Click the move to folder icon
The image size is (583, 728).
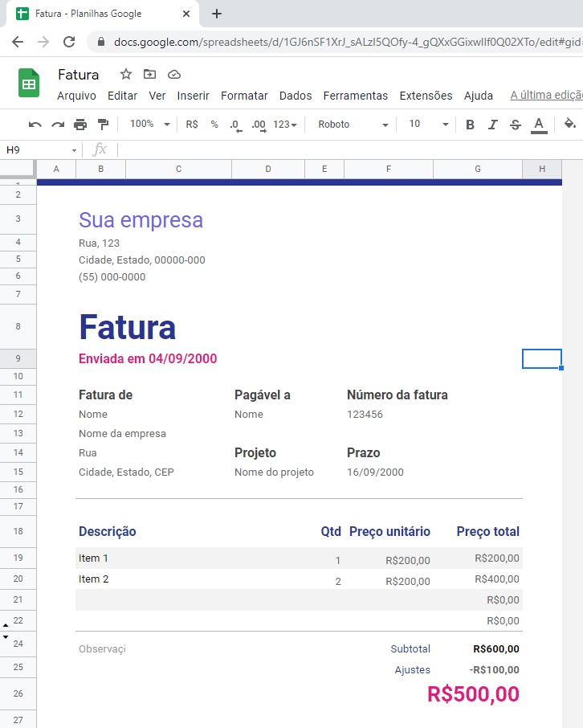tap(149, 75)
